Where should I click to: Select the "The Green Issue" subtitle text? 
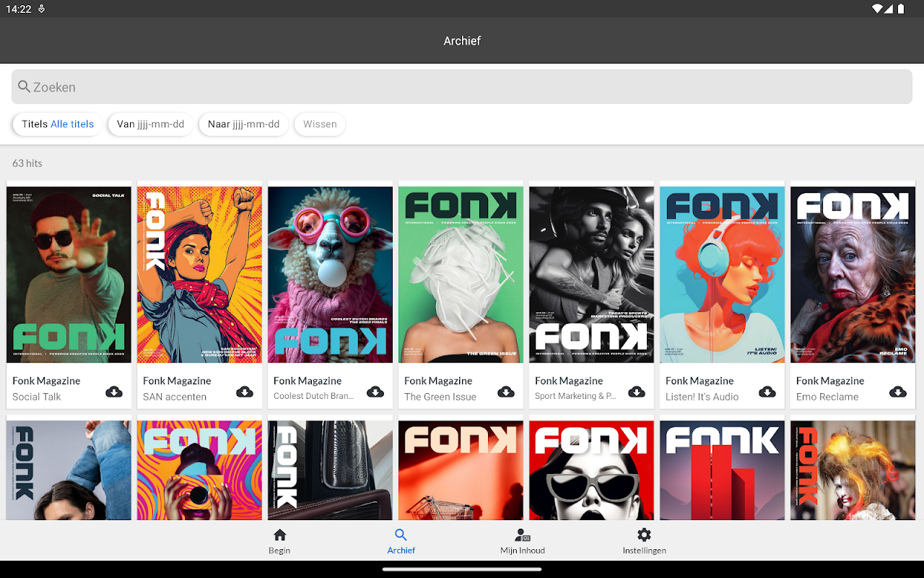(x=440, y=397)
